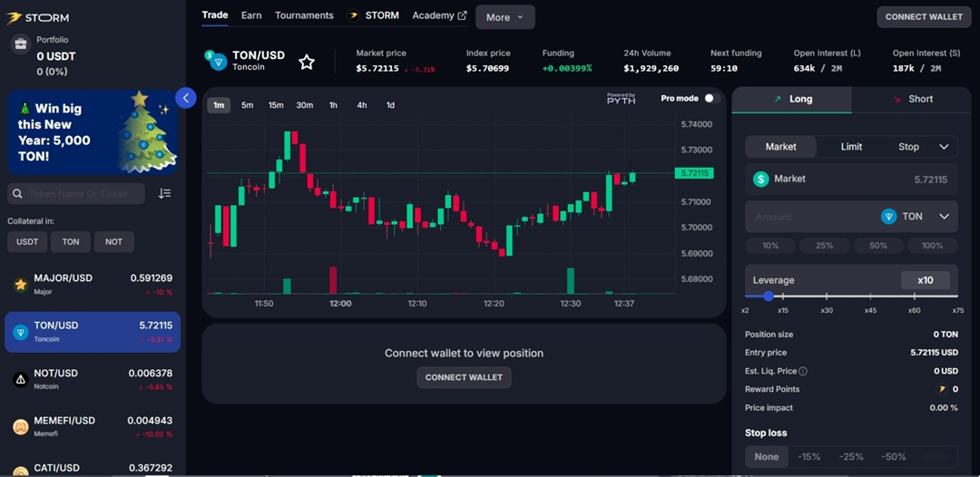This screenshot has height=477, width=980.
Task: Select 1m chart timeframe
Action: click(x=219, y=105)
